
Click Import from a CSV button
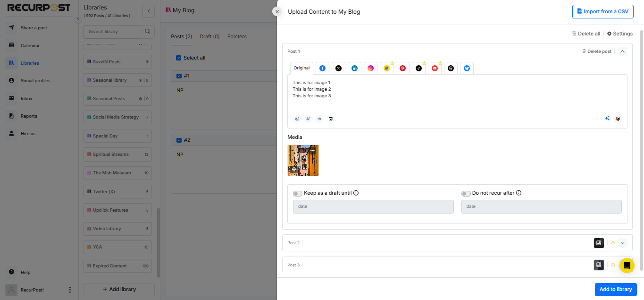[602, 11]
